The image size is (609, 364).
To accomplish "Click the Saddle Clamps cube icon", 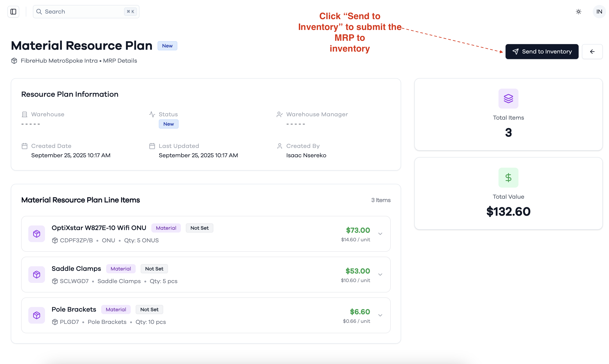I will 37,275.
